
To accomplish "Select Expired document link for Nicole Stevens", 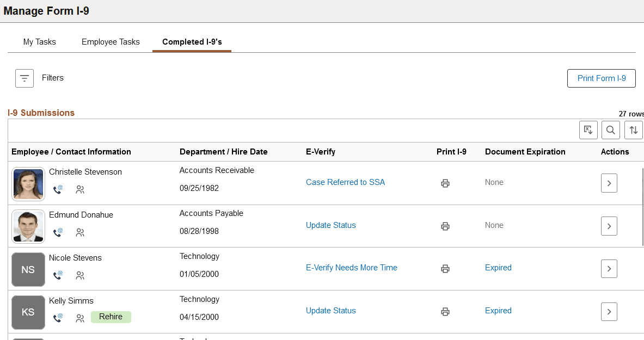I will click(498, 268).
